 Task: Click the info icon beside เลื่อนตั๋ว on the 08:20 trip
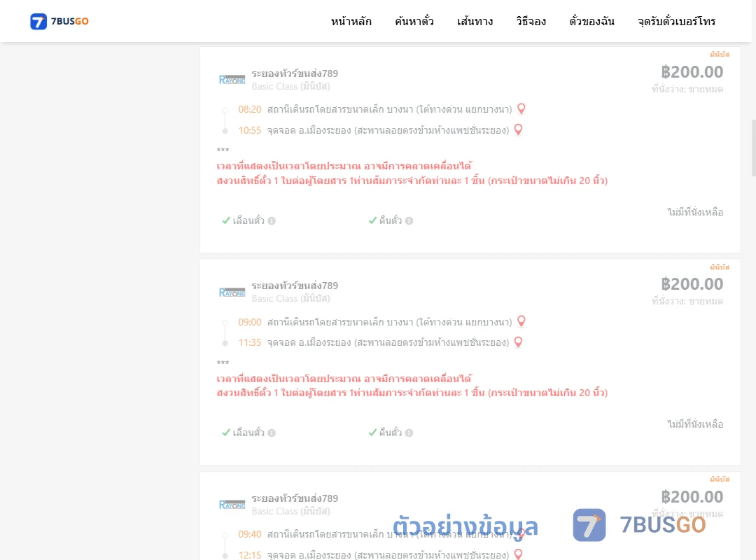coord(272,221)
